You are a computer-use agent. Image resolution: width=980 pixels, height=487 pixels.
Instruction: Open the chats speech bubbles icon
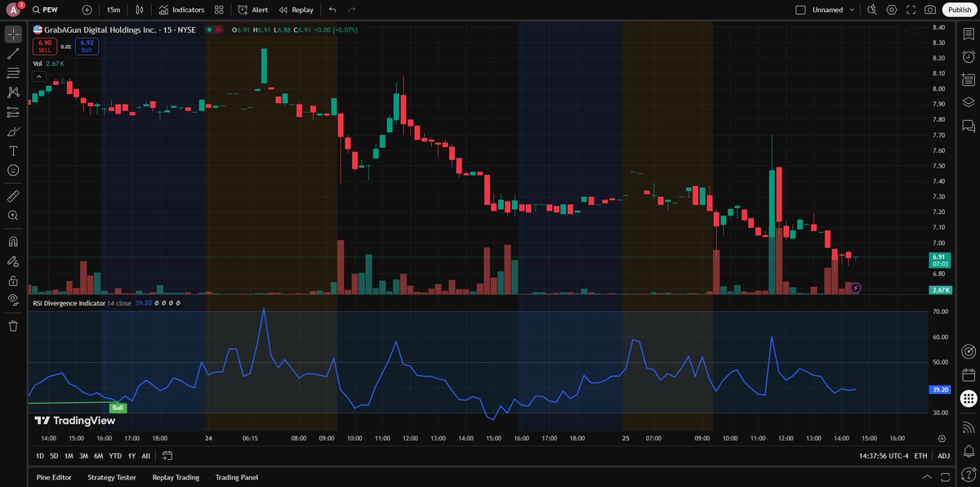(x=968, y=126)
